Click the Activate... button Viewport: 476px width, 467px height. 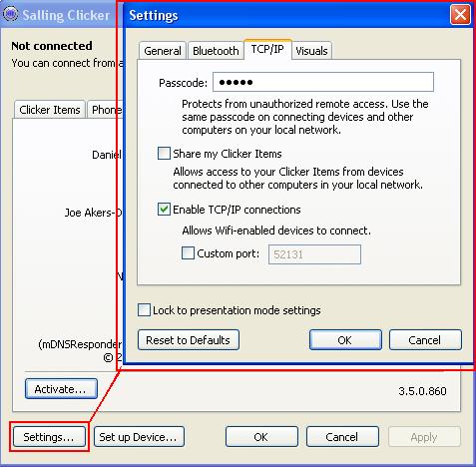click(61, 388)
